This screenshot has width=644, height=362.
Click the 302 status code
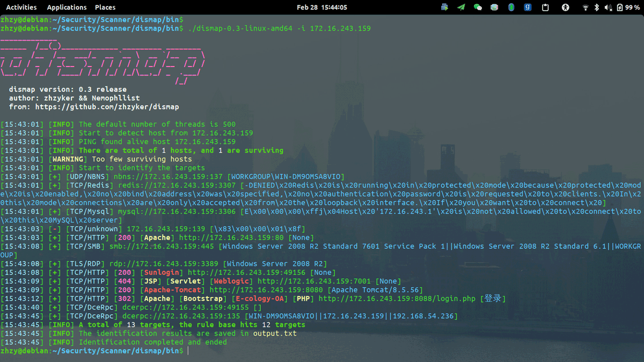coord(125,299)
